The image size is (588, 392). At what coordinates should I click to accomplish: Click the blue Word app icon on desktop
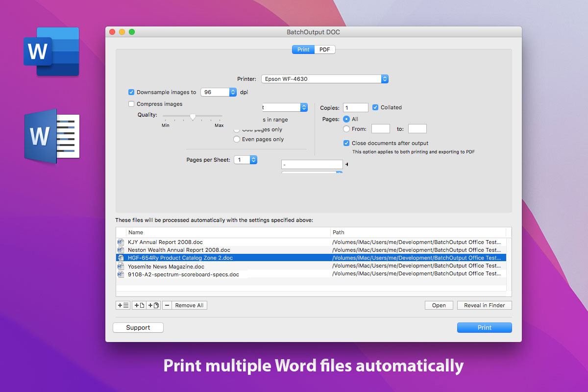point(51,51)
